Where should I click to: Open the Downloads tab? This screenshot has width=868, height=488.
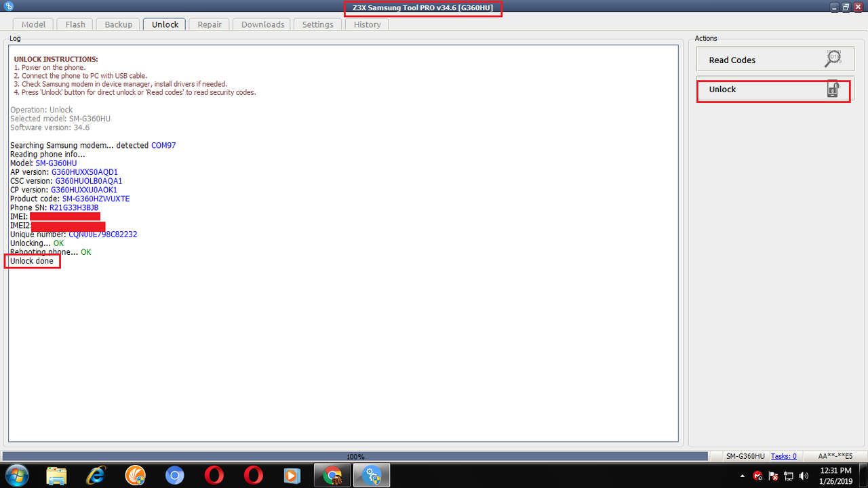(x=262, y=24)
